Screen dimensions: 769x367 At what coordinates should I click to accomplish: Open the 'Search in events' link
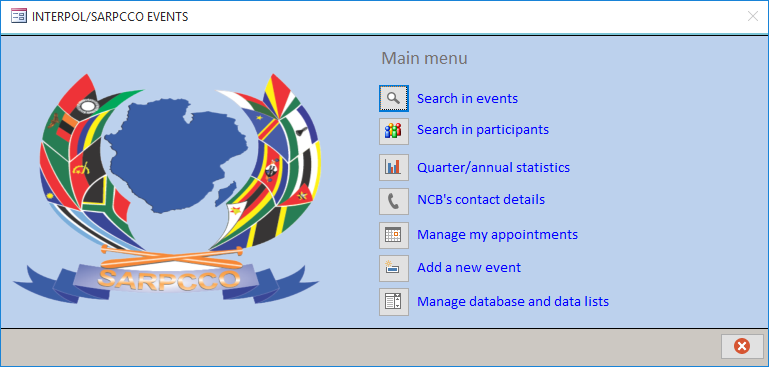467,99
